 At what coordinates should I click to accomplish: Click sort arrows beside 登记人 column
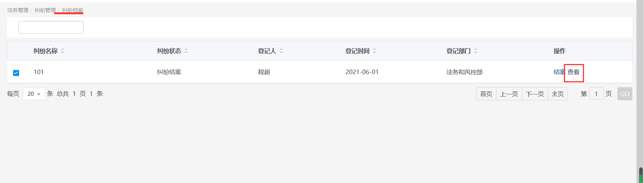(x=281, y=51)
